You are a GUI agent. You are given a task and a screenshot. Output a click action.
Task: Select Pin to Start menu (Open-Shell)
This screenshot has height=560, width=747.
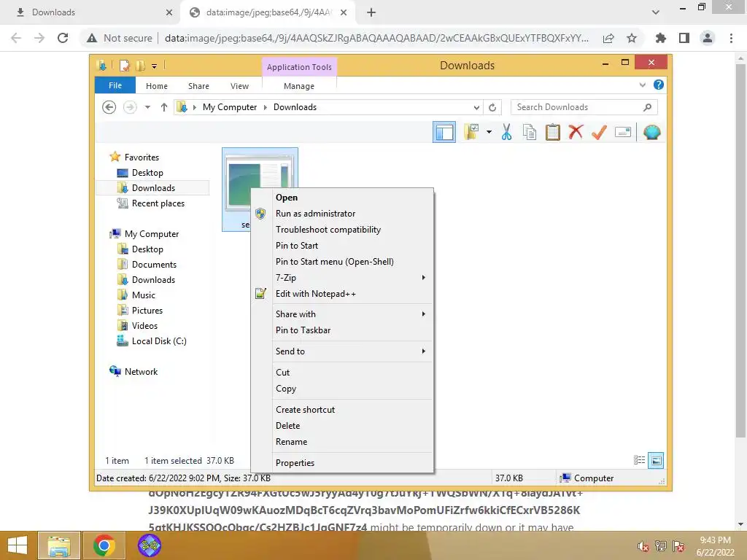click(x=342, y=262)
